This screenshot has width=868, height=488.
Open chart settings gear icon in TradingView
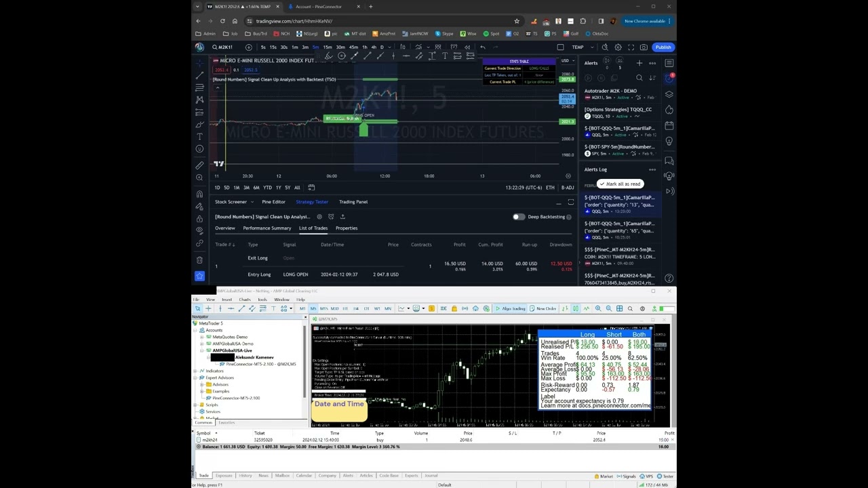(618, 47)
